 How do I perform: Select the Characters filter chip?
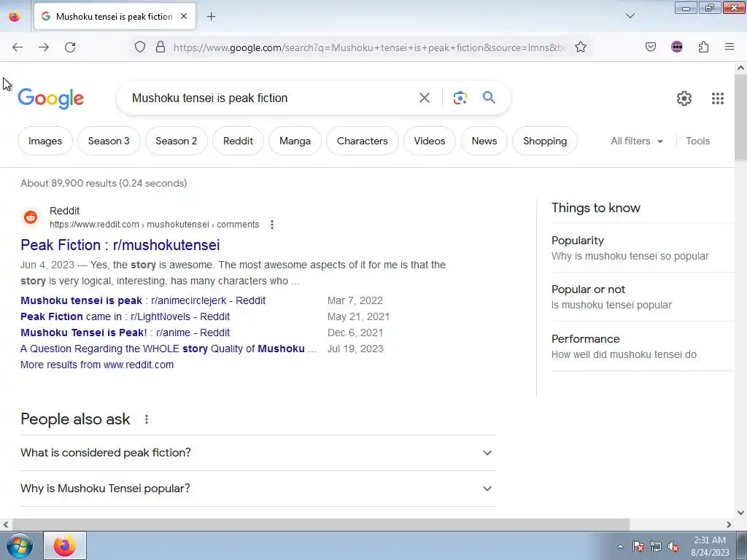coord(362,141)
